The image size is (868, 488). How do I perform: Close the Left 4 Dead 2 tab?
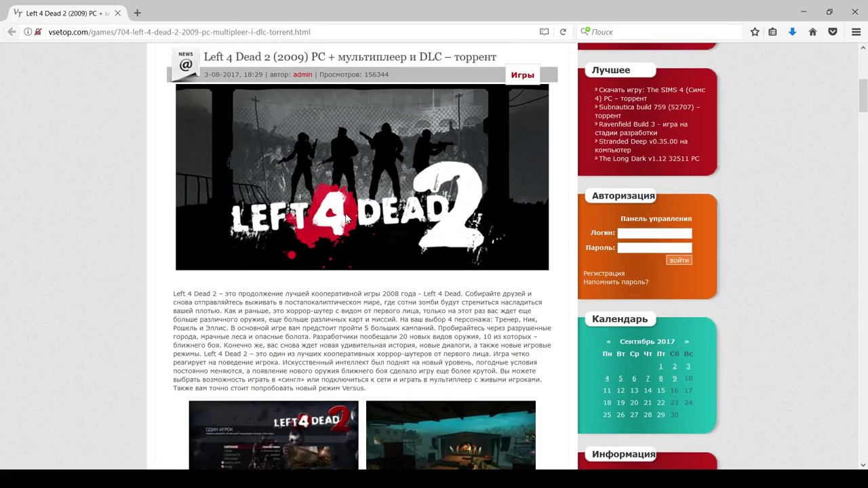click(x=118, y=13)
